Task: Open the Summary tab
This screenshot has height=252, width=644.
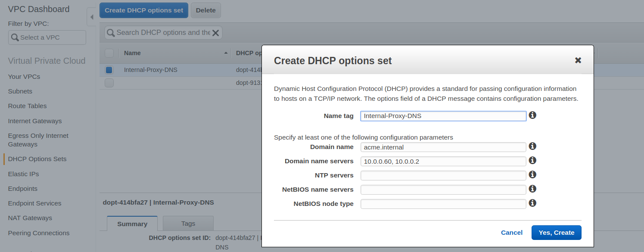Action: (x=132, y=223)
